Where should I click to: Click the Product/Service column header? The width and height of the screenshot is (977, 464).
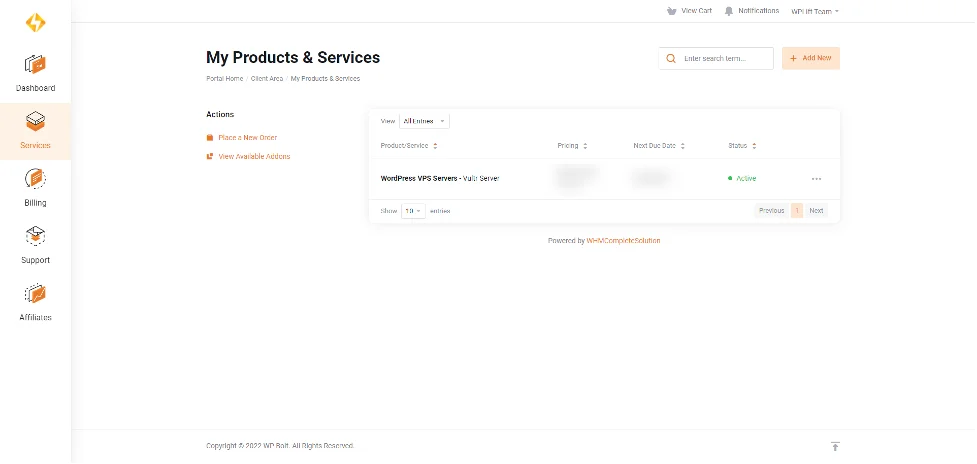[404, 146]
